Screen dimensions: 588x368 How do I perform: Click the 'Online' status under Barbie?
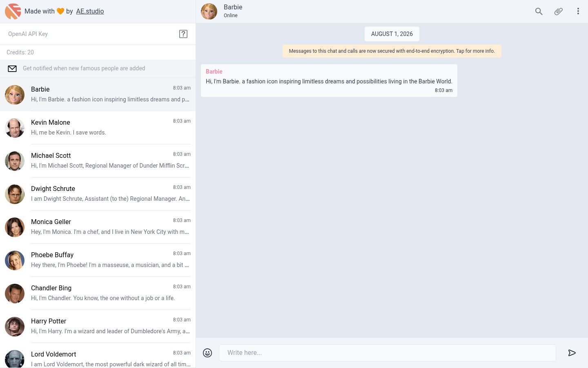click(x=231, y=16)
